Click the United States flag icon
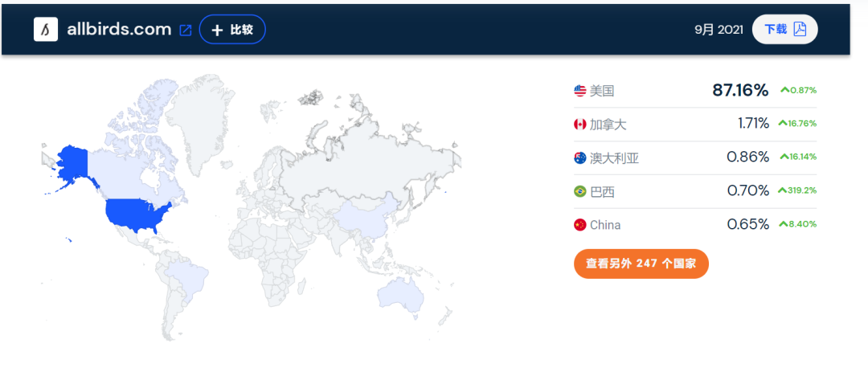This screenshot has width=868, height=372. (x=580, y=91)
